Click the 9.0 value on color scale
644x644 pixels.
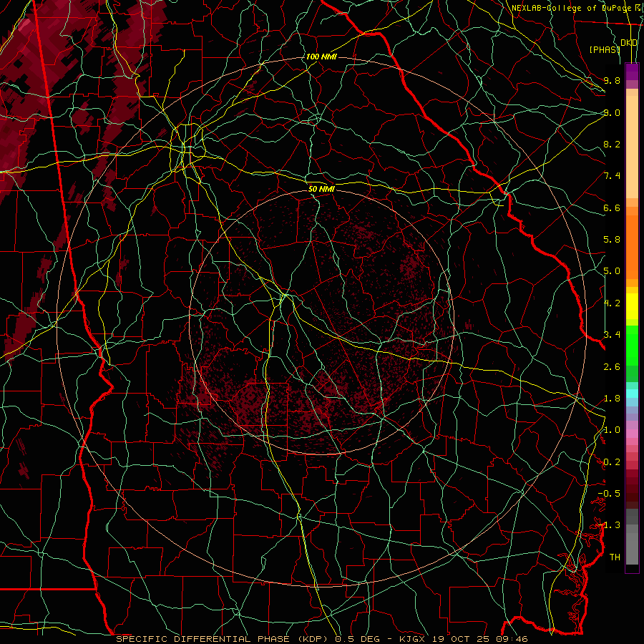click(x=612, y=112)
